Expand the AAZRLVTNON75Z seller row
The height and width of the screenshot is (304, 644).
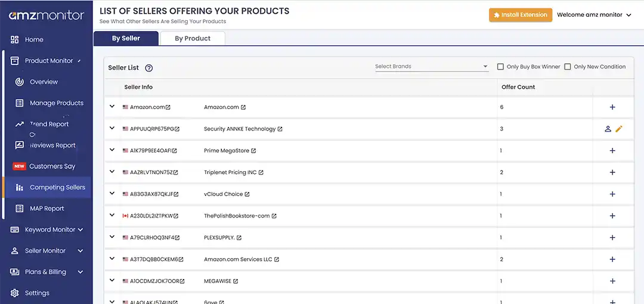[x=112, y=172]
